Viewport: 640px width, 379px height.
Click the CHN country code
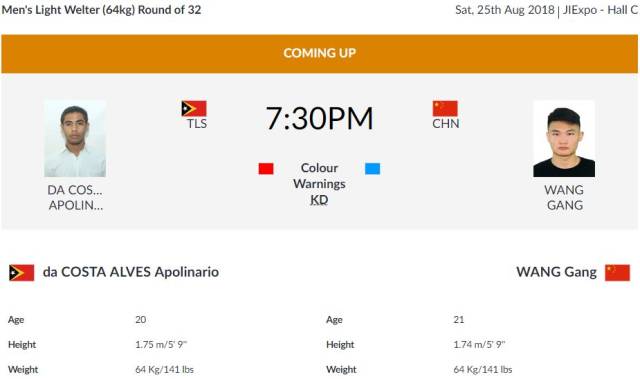click(446, 124)
